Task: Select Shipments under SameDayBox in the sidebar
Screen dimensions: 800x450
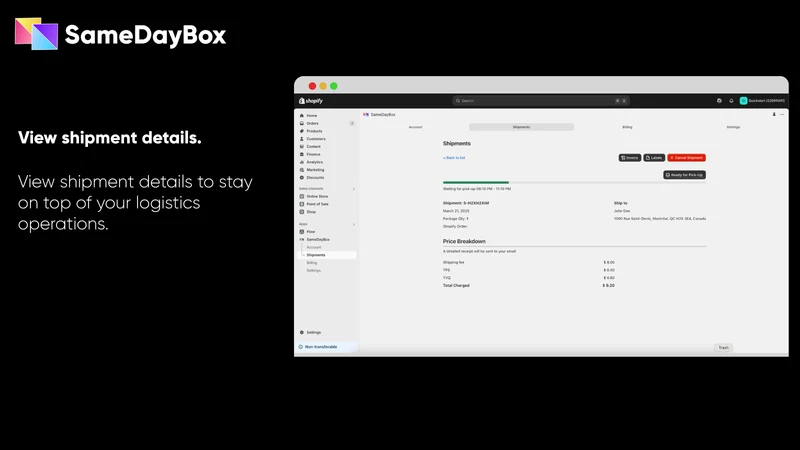Action: pyautogui.click(x=328, y=255)
